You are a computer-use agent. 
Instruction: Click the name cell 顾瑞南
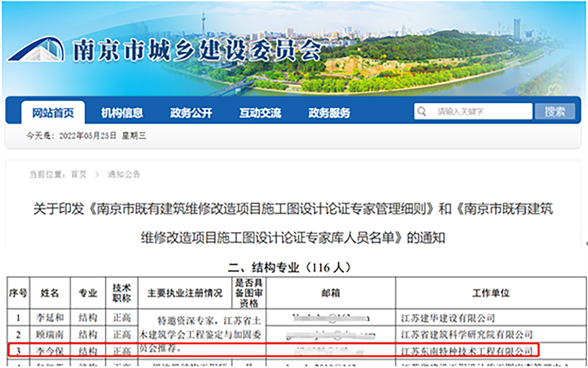click(50, 335)
